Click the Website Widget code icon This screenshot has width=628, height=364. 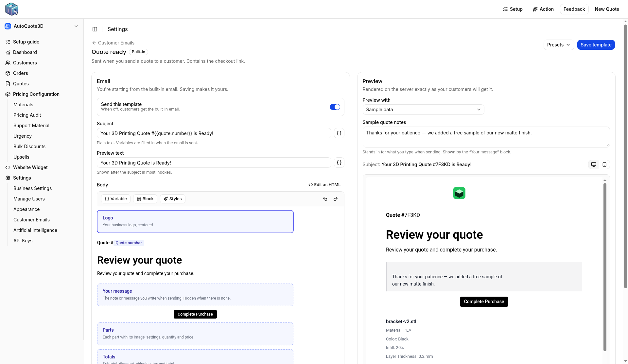8,167
